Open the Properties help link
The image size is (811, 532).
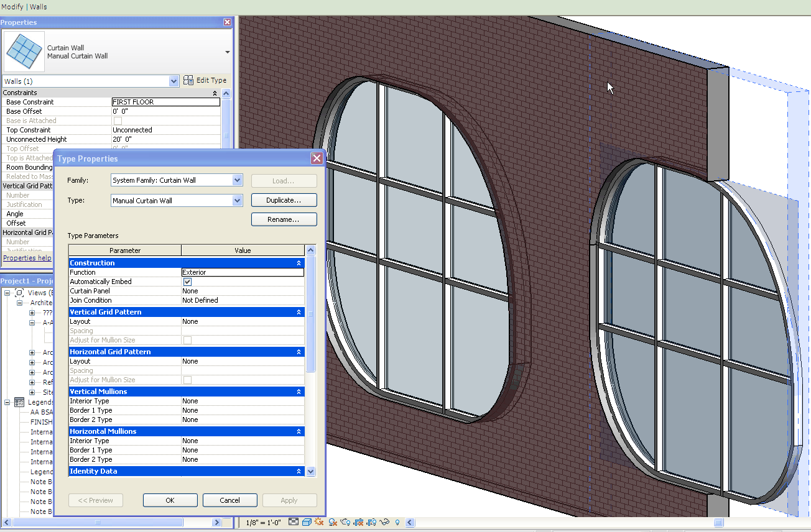tap(27, 258)
